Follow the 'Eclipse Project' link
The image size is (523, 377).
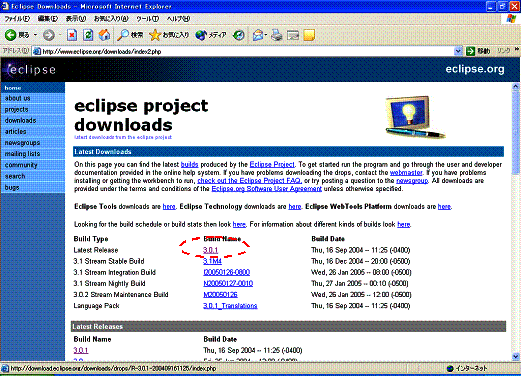click(272, 164)
